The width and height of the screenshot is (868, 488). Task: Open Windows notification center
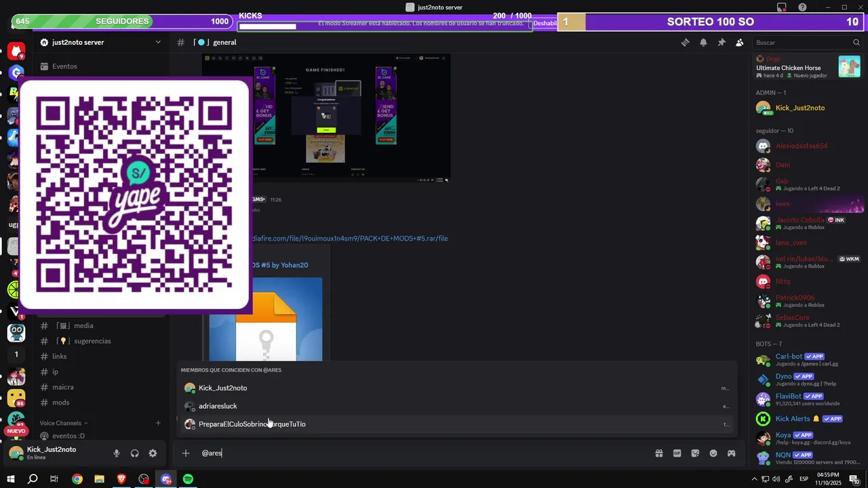tap(854, 479)
